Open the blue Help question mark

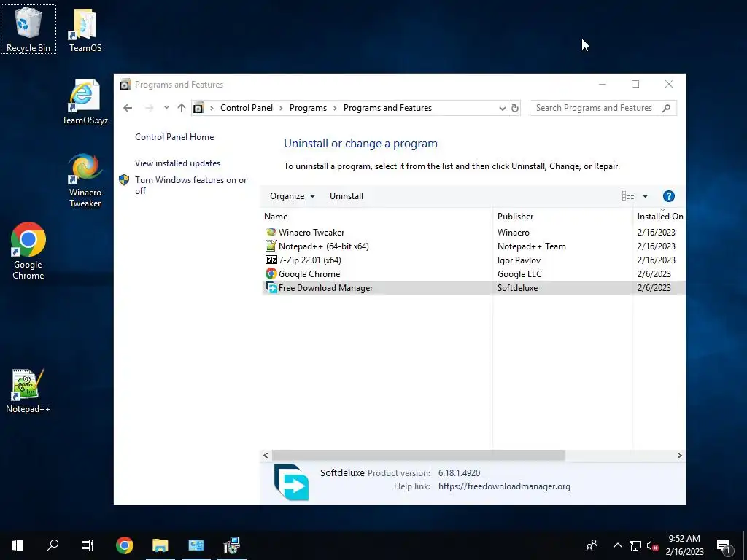coord(668,196)
